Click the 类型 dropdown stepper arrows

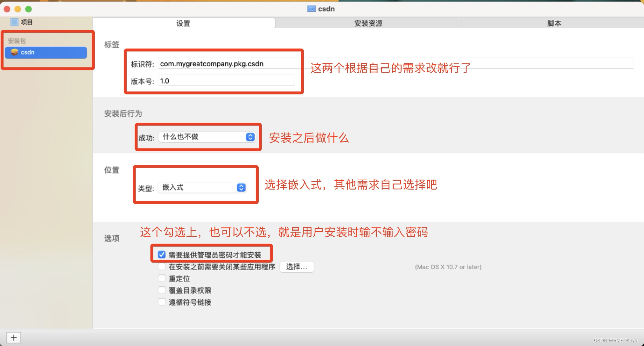[x=241, y=188]
